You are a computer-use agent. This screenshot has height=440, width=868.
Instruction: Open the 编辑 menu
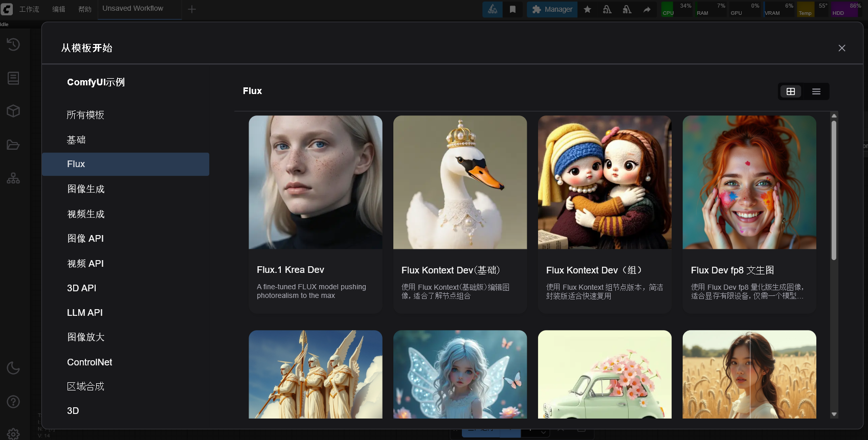click(x=59, y=9)
